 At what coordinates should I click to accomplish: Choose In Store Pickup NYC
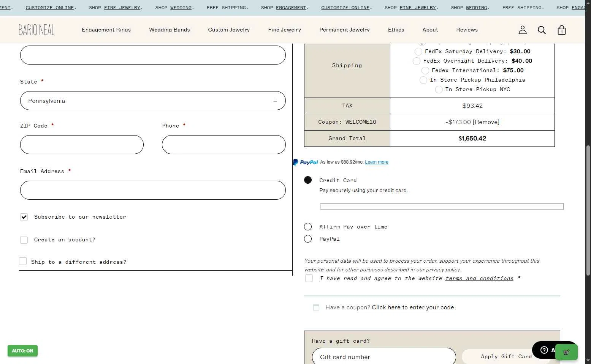click(x=439, y=89)
